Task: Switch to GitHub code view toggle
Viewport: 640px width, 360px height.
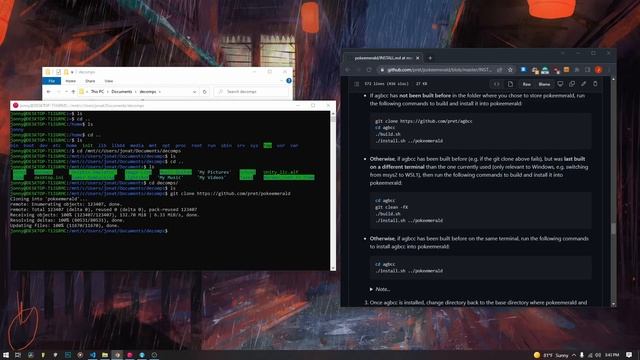Action: 497,84
